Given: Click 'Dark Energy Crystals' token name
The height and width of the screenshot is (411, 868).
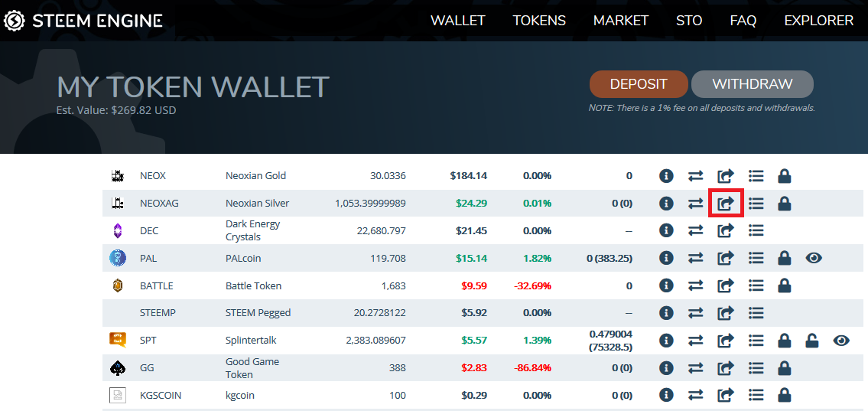Looking at the screenshot, I should point(253,230).
